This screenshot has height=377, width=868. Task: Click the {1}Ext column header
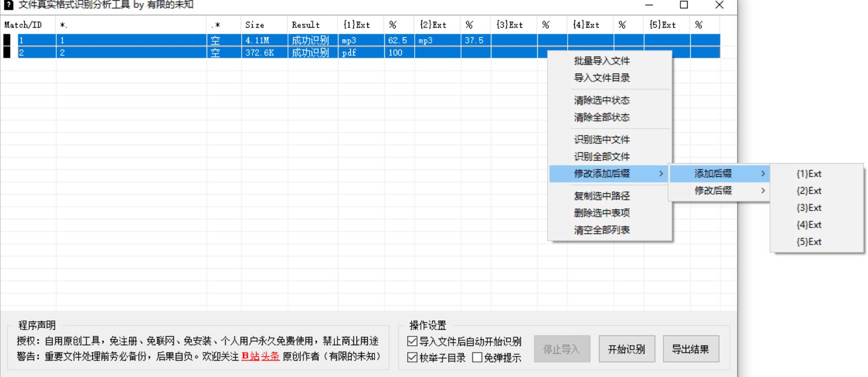361,25
